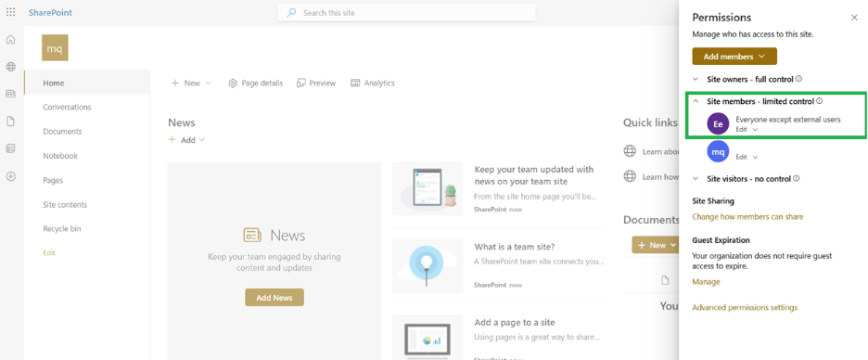The width and height of the screenshot is (868, 360).
Task: Click the mq site logo tile
Action: [x=55, y=47]
